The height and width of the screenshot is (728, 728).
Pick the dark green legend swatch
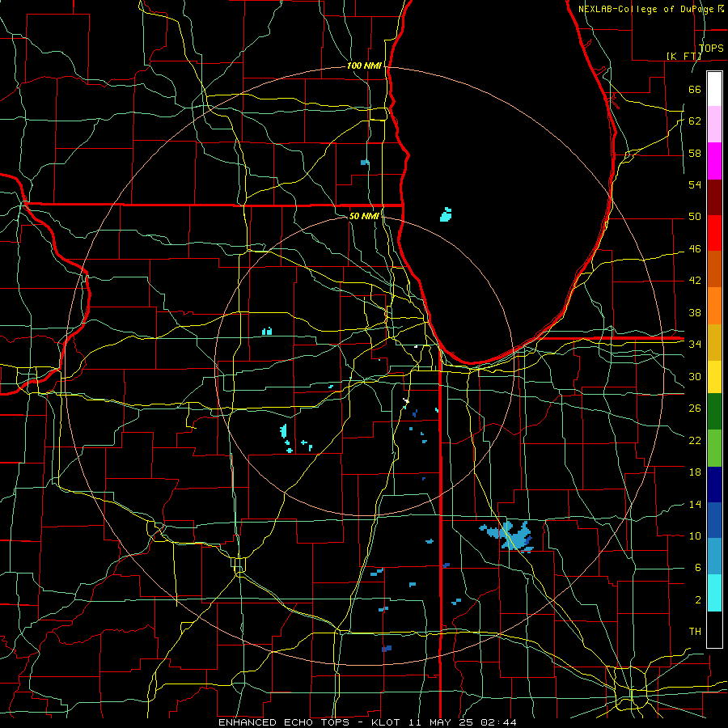[x=714, y=412]
